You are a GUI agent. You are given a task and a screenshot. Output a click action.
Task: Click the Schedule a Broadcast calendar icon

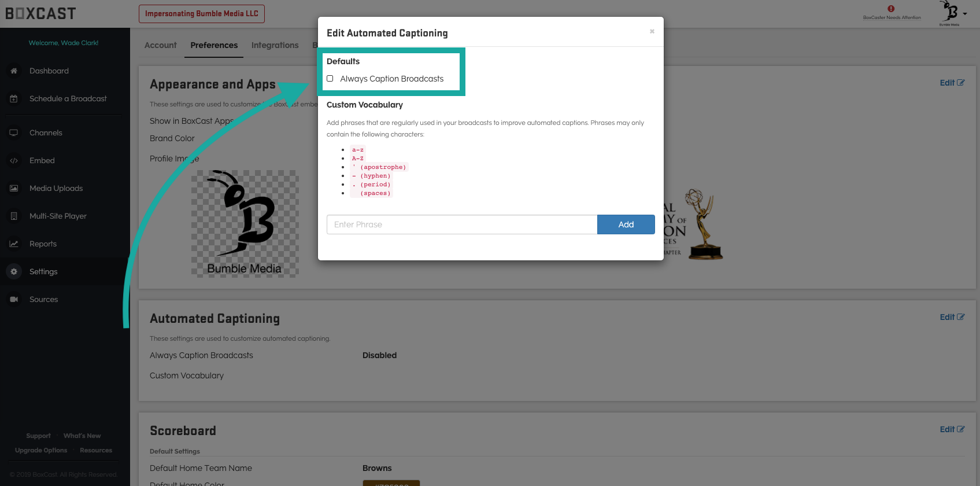click(14, 99)
